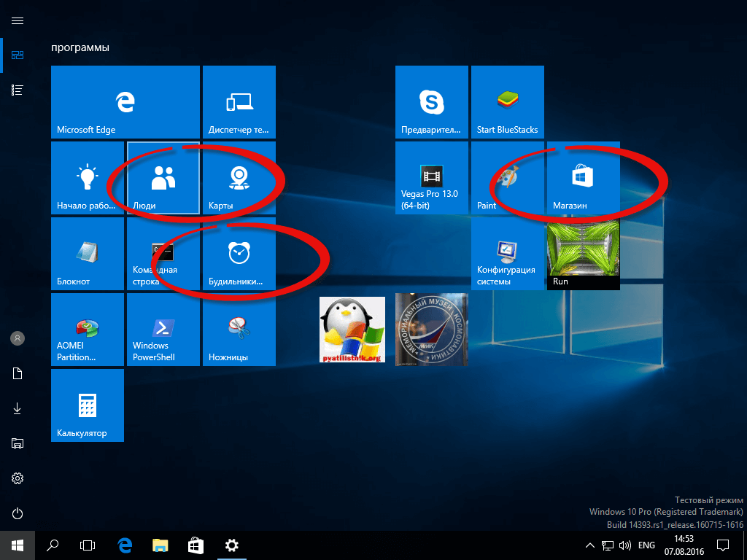The image size is (747, 560).
Task: Change the ENG input language
Action: click(646, 545)
